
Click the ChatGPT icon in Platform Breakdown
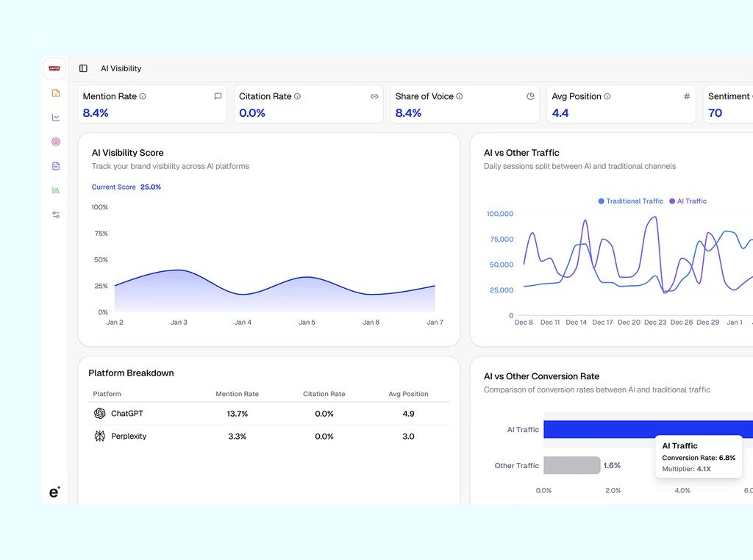coord(100,414)
